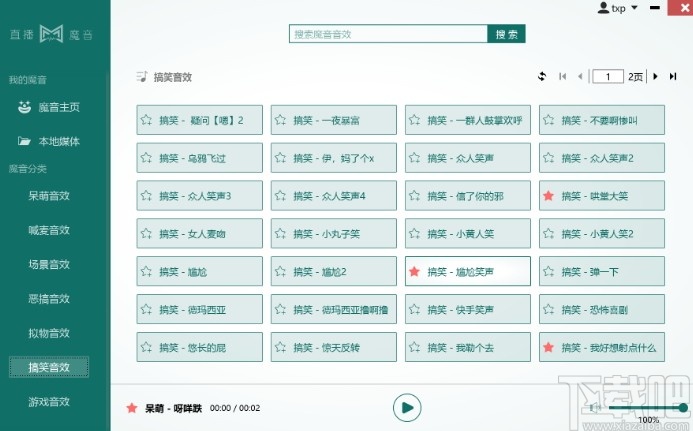Play the 搞笑 - 伊，妈了个x sound
693x431 pixels.
(334, 158)
